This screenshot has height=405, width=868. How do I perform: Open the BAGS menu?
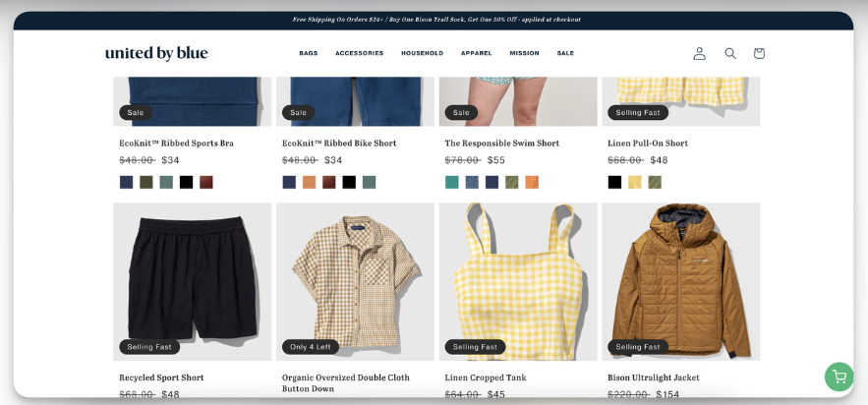coord(309,53)
